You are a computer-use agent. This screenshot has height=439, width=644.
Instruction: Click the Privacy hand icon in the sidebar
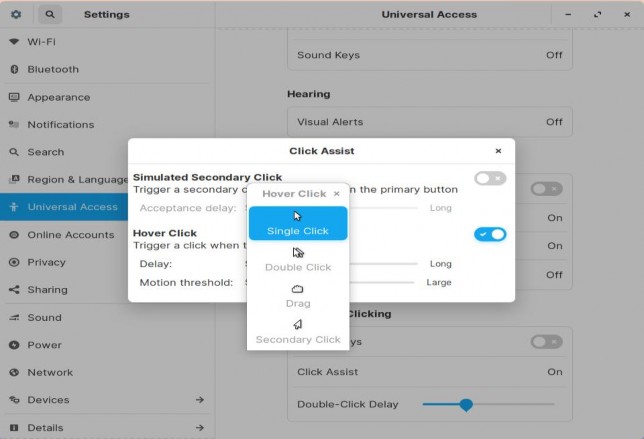[x=14, y=262]
